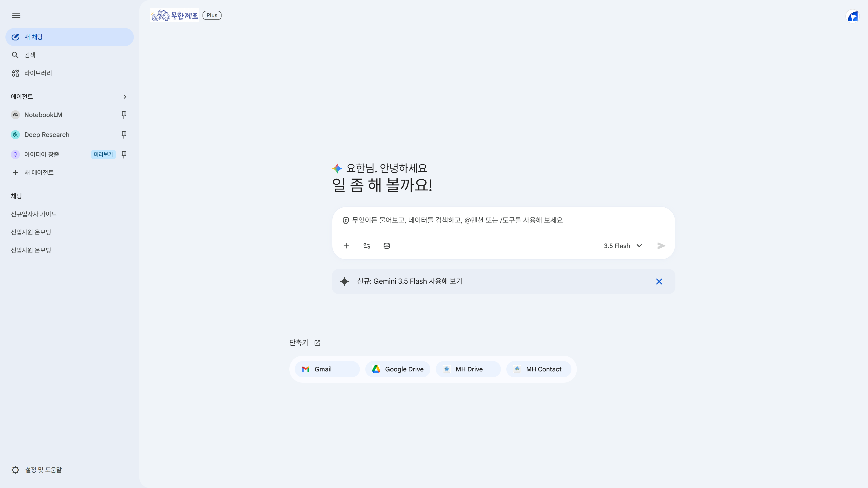The height and width of the screenshot is (488, 868).
Task: Open the 3.5 Flash model dropdown
Action: [623, 246]
